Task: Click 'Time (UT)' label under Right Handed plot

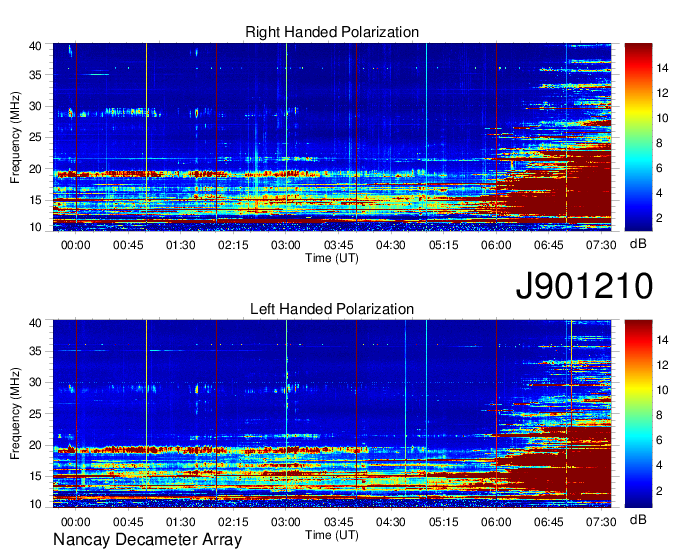Action: 332,258
